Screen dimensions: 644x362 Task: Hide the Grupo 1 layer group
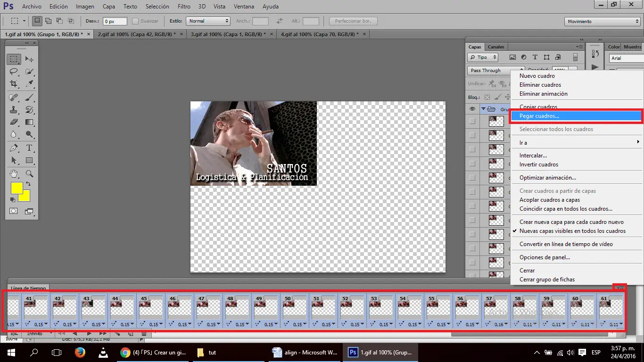472,109
